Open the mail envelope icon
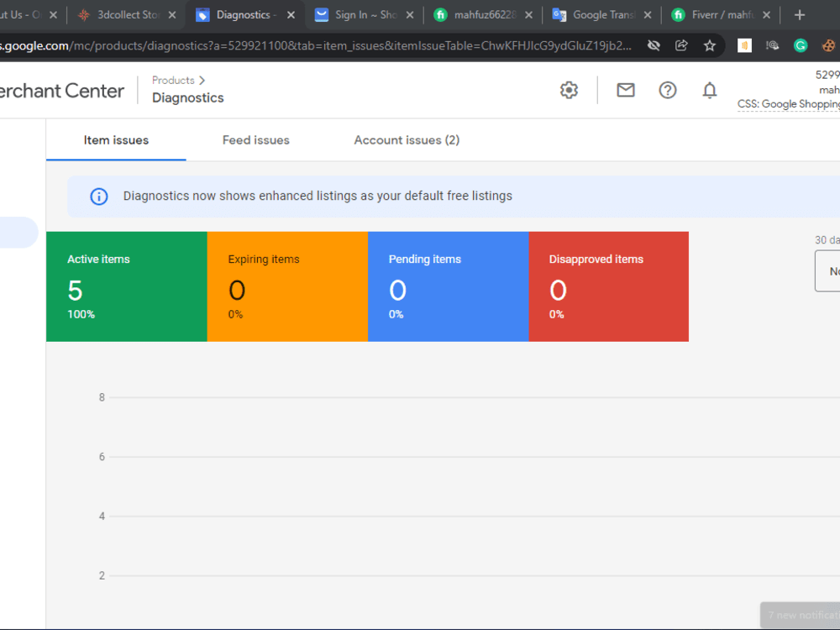This screenshot has width=840, height=630. 625,90
